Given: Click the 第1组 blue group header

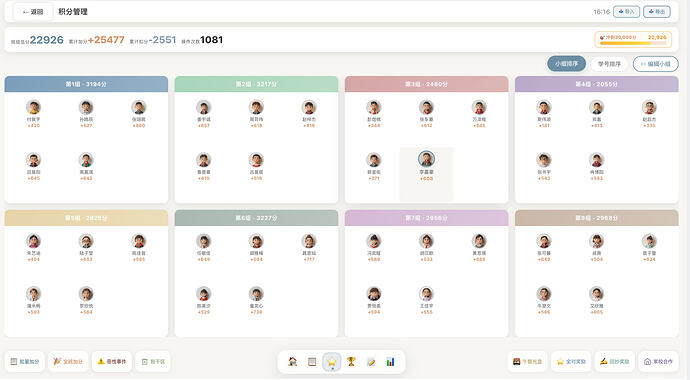Looking at the screenshot, I should [x=86, y=84].
